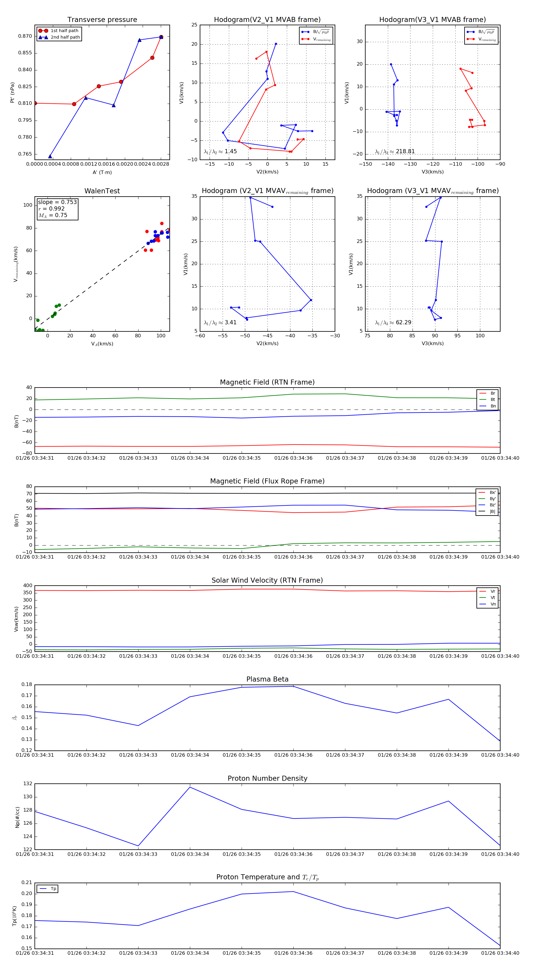Click the 'Solar Wind Velocity (RTN Frame)' title
Screen dimensions: 535x980
[267, 580]
